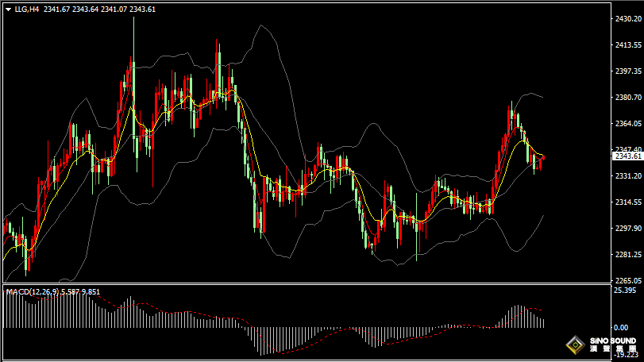Click the LLG,H4 symbol title

coord(27,10)
